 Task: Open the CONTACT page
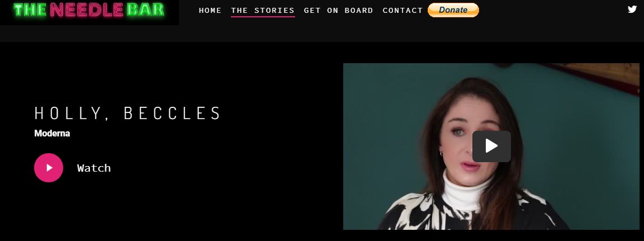coord(402,10)
